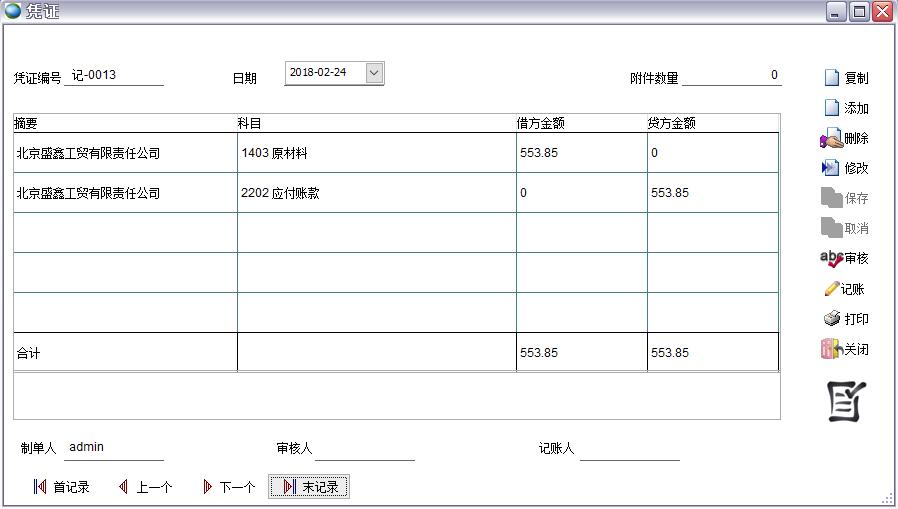Click the 打印 (Print) printer icon
This screenshot has width=898, height=509.
point(831,319)
